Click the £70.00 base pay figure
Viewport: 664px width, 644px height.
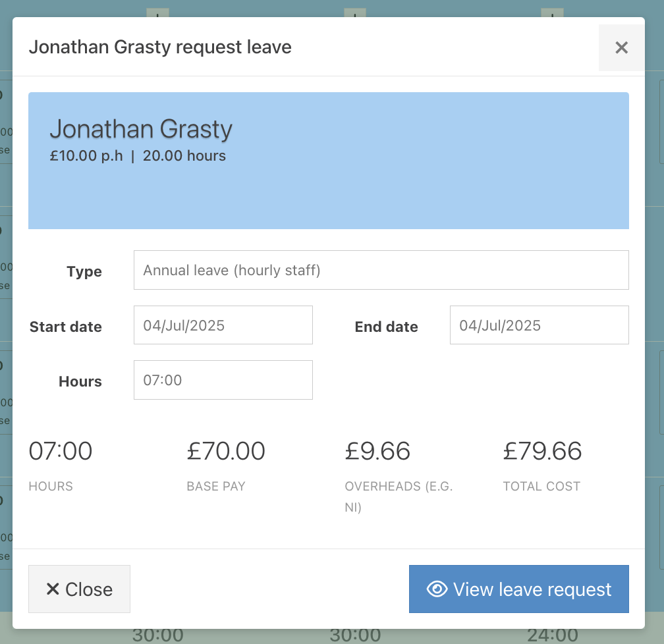pyautogui.click(x=226, y=451)
